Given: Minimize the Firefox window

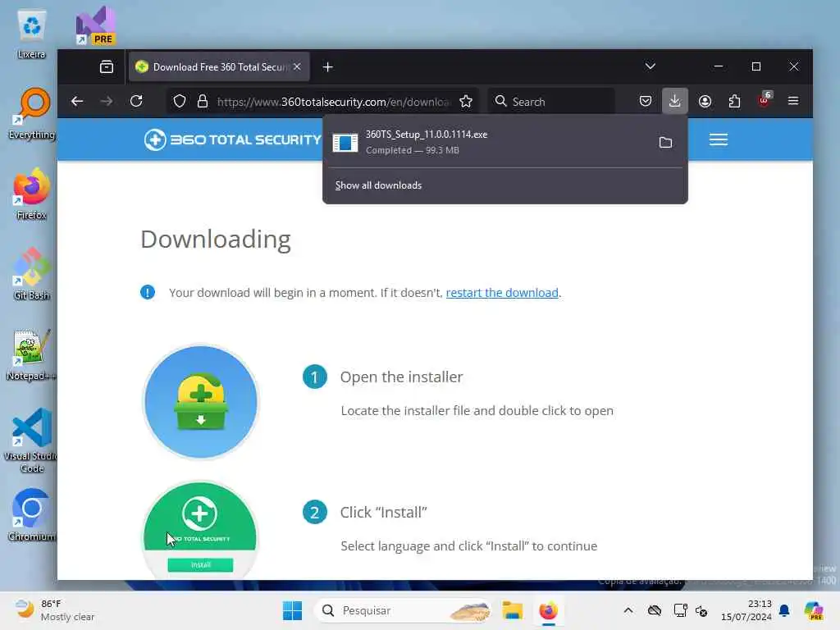Looking at the screenshot, I should pos(719,66).
